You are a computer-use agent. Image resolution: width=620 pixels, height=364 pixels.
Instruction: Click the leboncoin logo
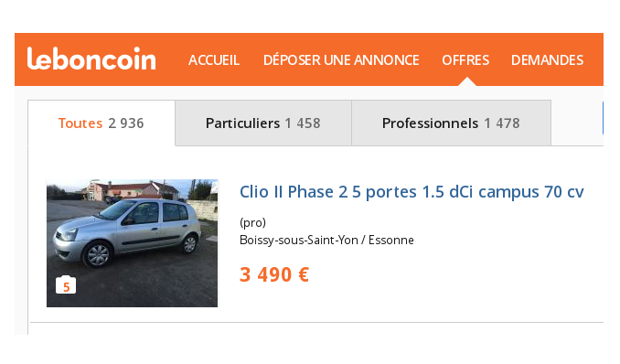coord(91,59)
